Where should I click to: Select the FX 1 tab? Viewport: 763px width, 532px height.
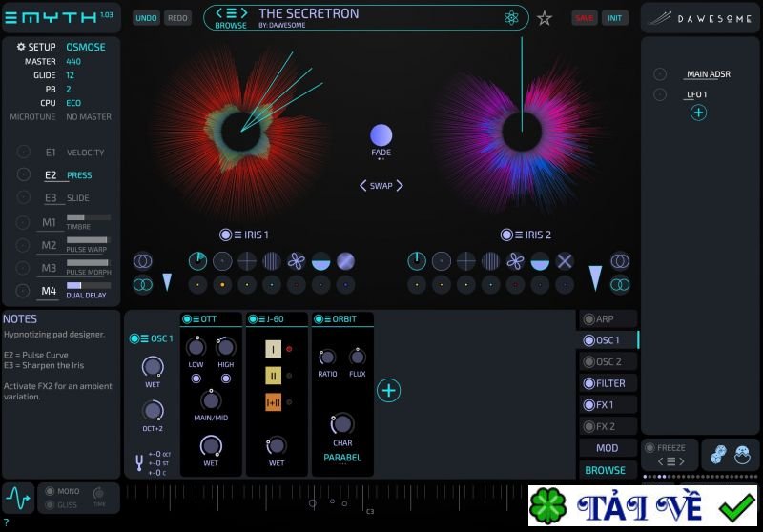[608, 404]
